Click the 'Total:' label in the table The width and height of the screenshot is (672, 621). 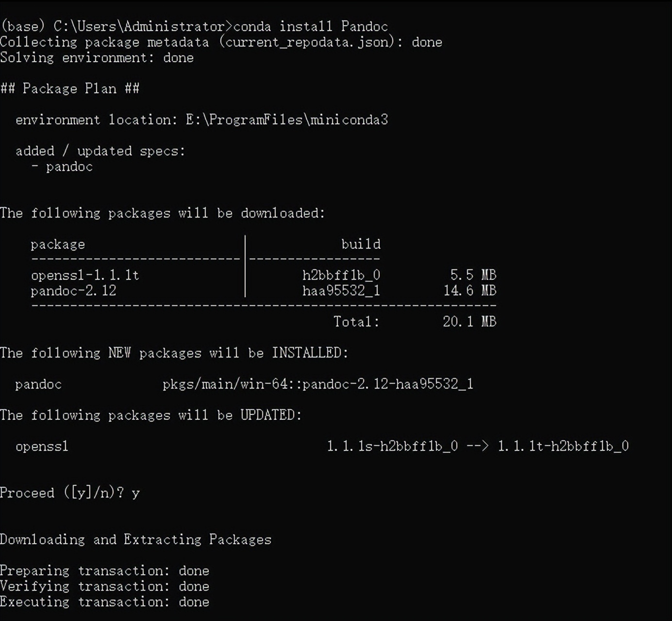[356, 322]
